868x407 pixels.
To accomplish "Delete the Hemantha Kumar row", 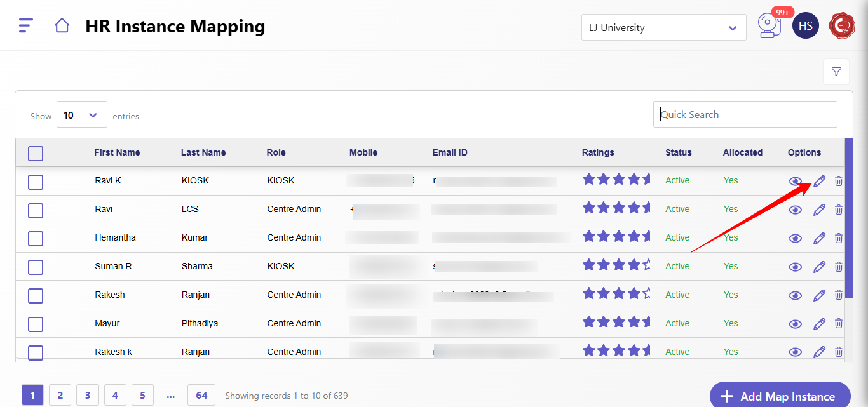I will [839, 238].
